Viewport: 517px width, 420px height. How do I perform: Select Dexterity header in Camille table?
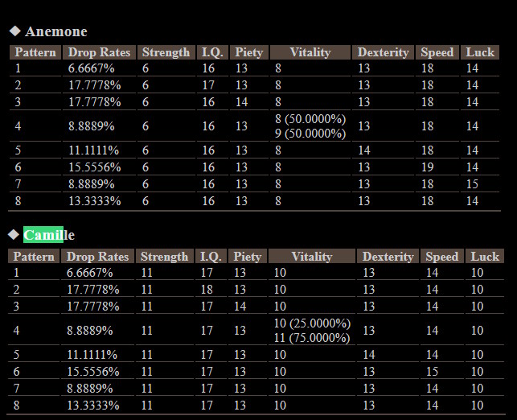[x=388, y=257]
